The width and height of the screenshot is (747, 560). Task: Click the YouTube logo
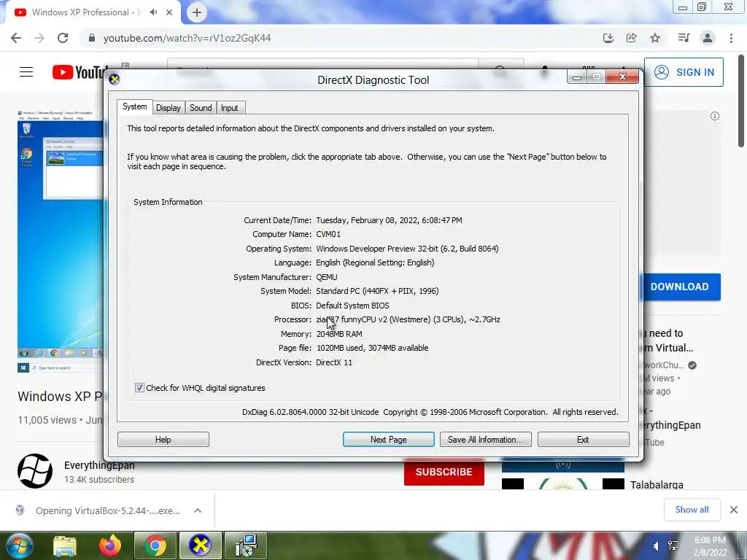(79, 72)
